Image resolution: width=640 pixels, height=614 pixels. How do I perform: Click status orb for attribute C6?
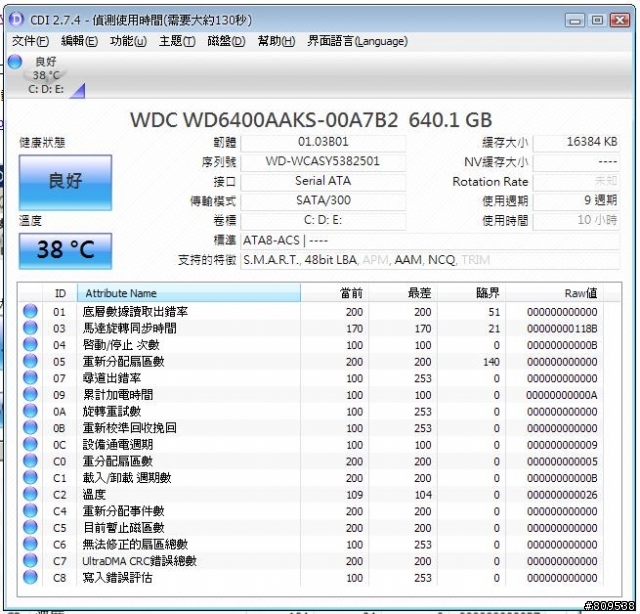30,544
